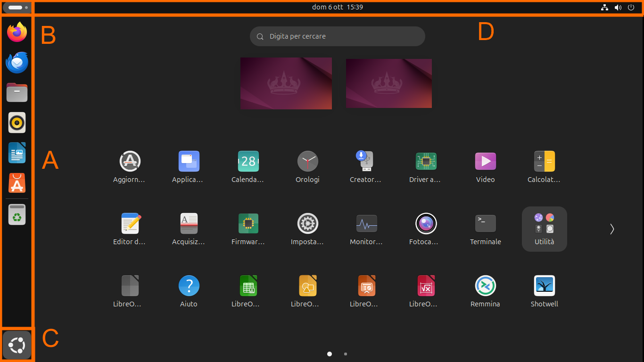Launch the Remmina remote desktop client
Image resolution: width=644 pixels, height=362 pixels.
click(x=485, y=286)
